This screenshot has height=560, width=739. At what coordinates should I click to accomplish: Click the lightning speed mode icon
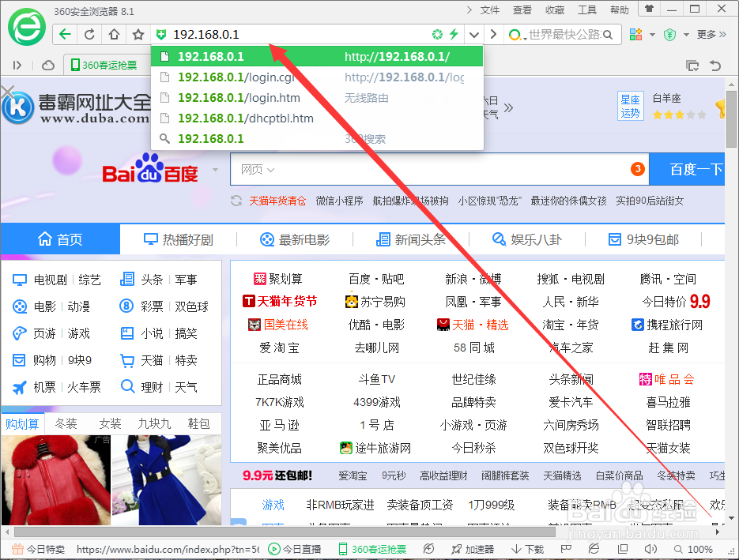pyautogui.click(x=454, y=35)
